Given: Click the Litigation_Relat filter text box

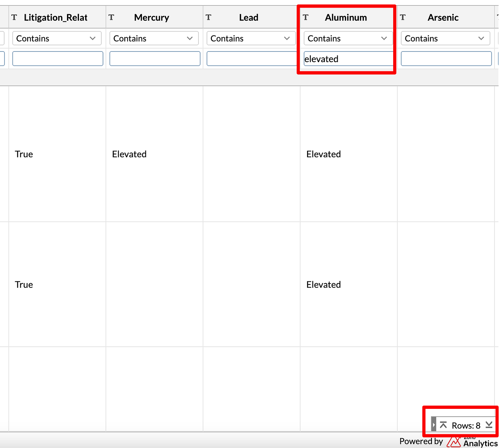Looking at the screenshot, I should point(58,59).
